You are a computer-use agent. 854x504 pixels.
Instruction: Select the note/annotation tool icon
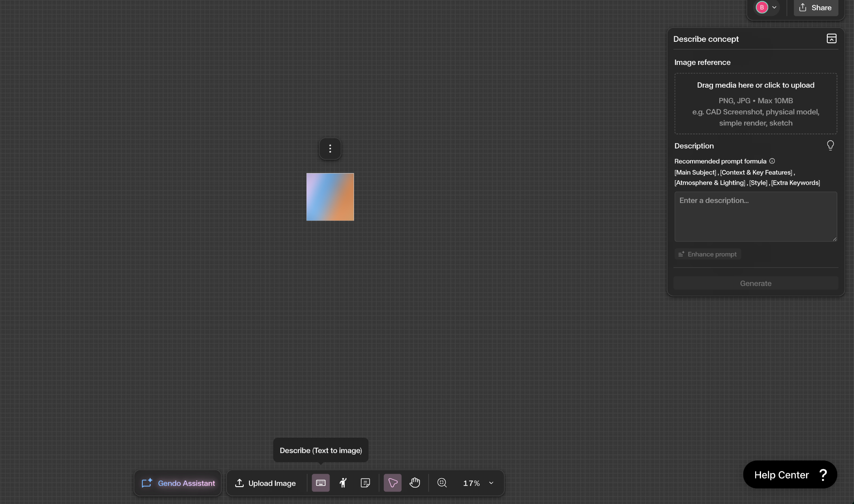point(365,483)
